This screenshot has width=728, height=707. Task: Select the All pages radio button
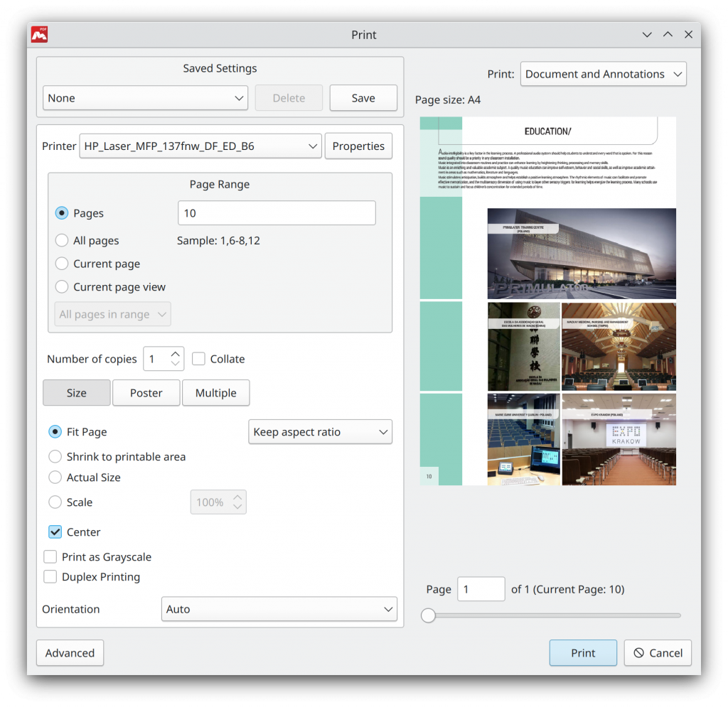click(61, 240)
